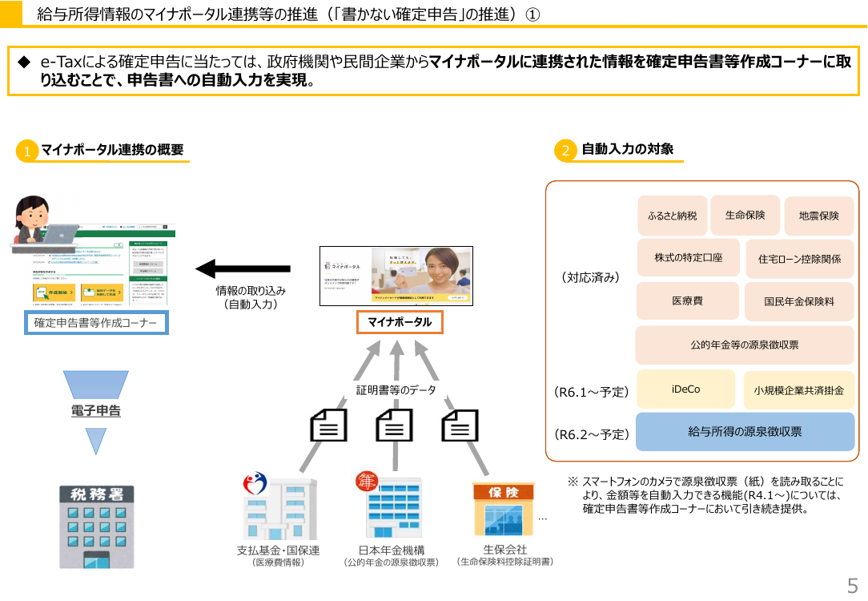Click the 証明書等のデータ caption
Image resolution: width=868 pixels, height=601 pixels.
396,390
